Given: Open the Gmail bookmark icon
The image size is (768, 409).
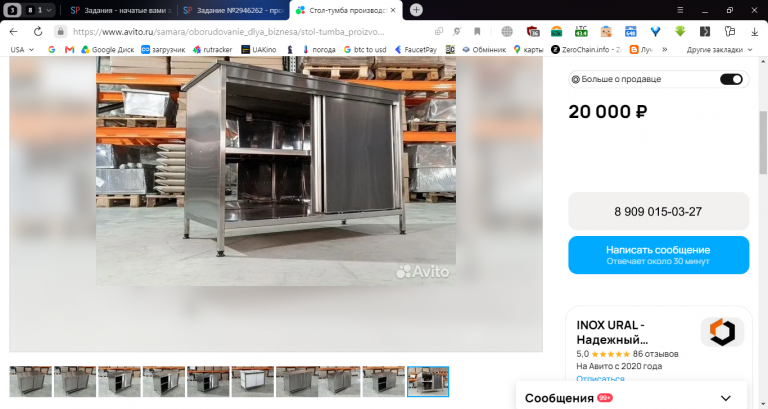Looking at the screenshot, I should point(69,49).
